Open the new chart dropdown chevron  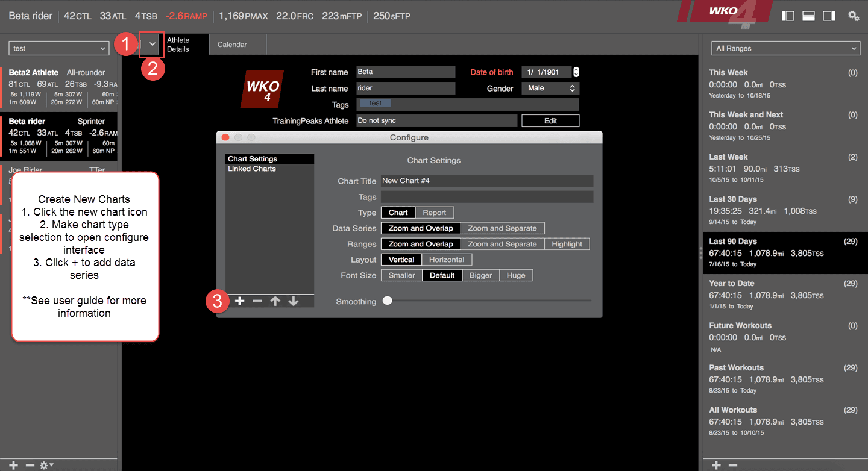click(x=153, y=45)
